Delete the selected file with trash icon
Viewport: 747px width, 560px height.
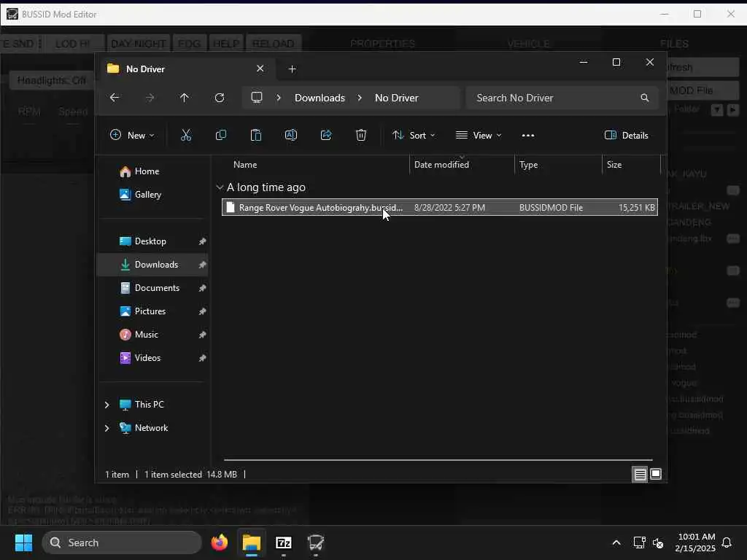[361, 135]
